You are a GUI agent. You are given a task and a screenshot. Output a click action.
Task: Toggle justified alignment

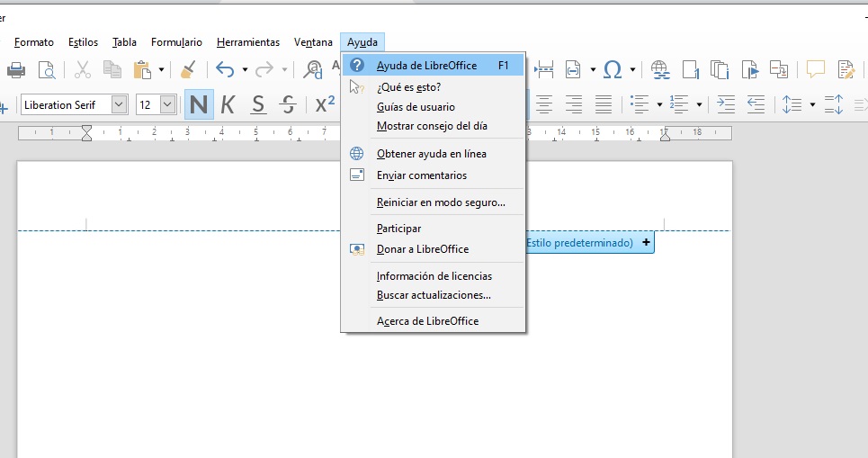pos(604,104)
